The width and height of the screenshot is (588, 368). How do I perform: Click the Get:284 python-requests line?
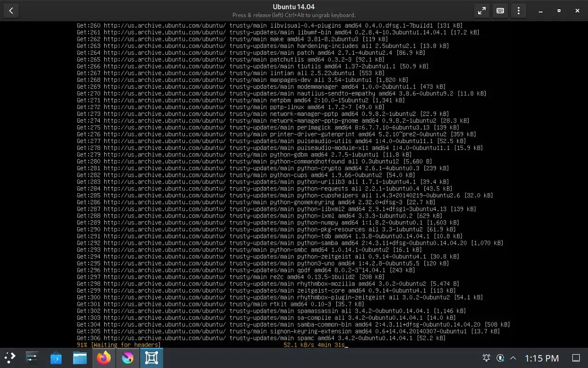(x=265, y=189)
